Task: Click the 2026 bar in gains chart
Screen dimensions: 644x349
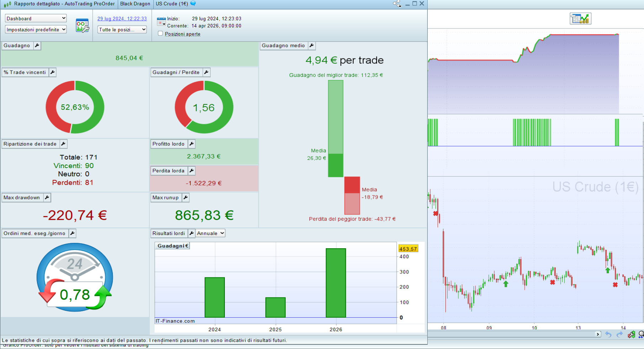Action: 336,283
